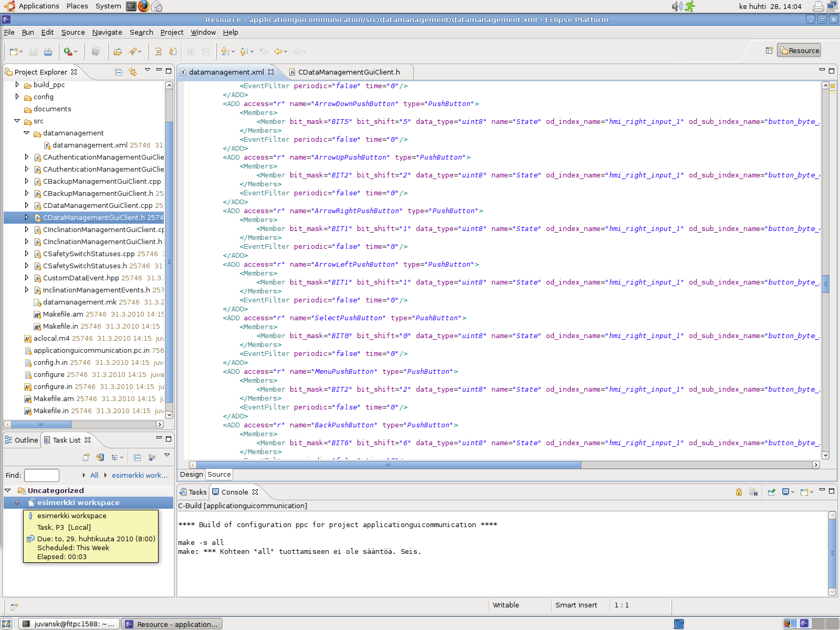Viewport: 840px width, 630px height.
Task: Switch to CDataManagementGuiClient.h editor tab
Action: (x=349, y=72)
